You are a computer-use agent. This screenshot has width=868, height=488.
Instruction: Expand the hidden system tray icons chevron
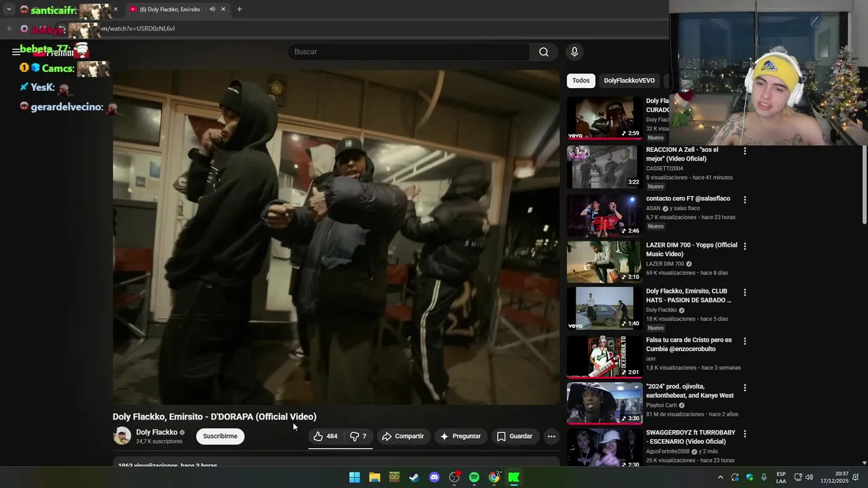click(720, 478)
